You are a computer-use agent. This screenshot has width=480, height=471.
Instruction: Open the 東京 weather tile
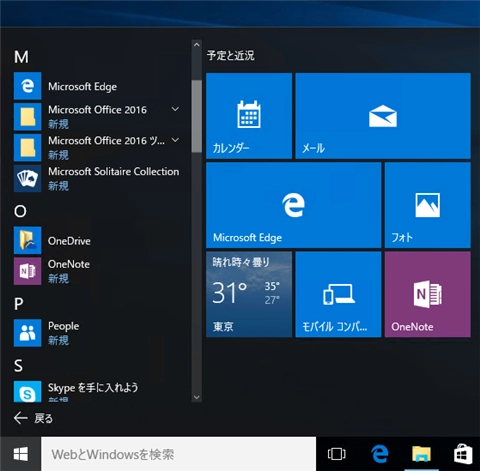click(249, 294)
